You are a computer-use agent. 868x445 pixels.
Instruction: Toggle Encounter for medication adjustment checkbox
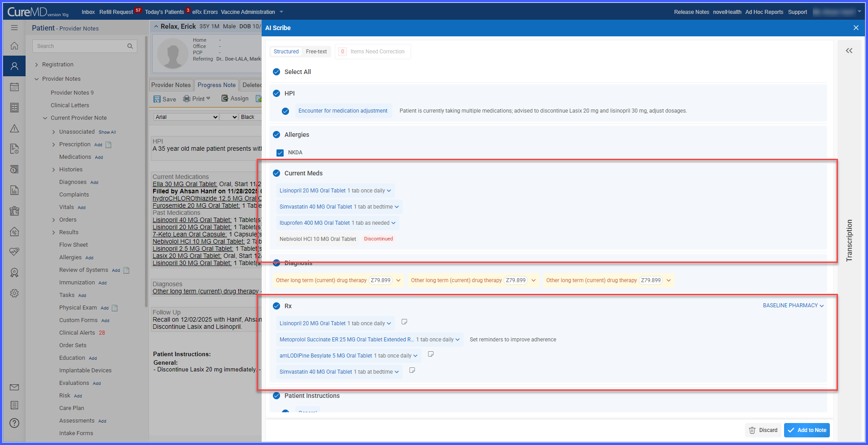[x=285, y=111]
